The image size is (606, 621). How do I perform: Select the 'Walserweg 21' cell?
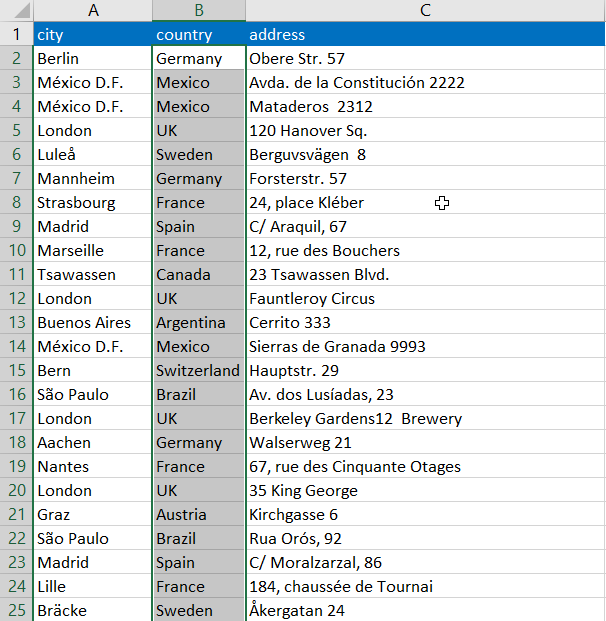(425, 442)
